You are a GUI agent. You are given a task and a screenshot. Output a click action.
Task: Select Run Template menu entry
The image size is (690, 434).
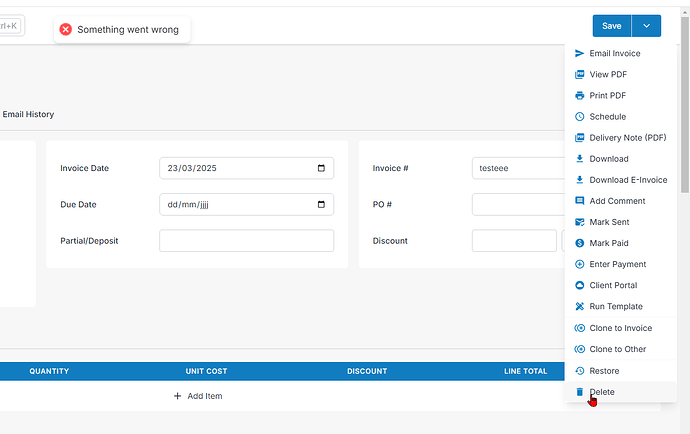pyautogui.click(x=615, y=306)
